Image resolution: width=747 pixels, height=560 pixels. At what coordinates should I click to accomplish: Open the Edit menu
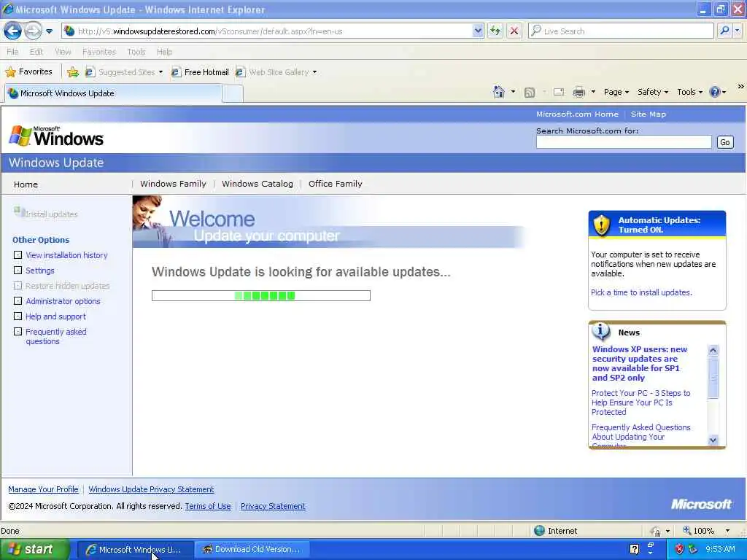(36, 52)
